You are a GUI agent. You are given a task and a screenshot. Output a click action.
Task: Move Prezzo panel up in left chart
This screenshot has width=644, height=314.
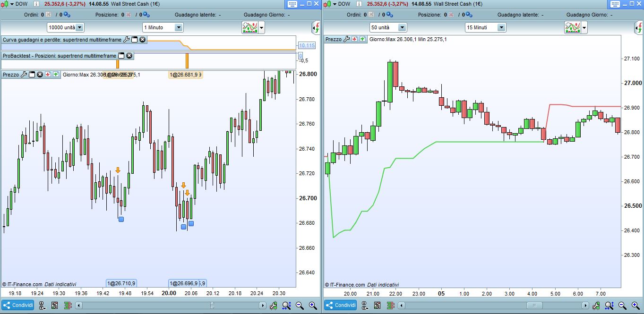(x=56, y=75)
